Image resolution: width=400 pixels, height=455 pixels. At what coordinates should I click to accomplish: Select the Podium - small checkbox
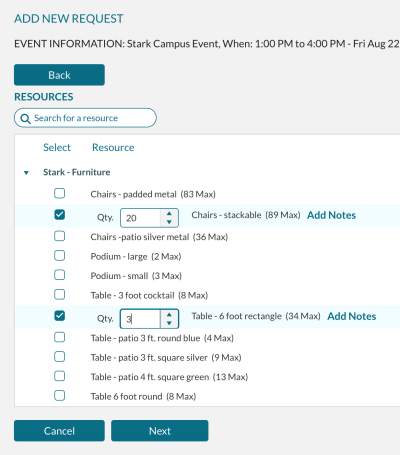coord(59,275)
